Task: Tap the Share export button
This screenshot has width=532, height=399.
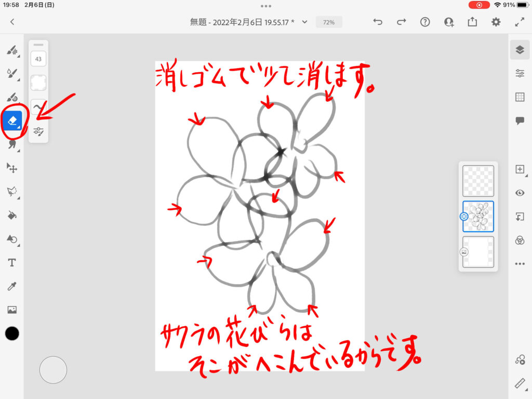Action: (x=472, y=22)
